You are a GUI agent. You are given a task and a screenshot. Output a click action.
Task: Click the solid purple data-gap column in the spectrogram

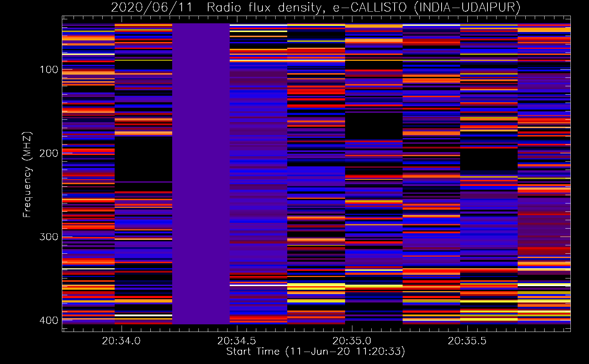[201, 174]
